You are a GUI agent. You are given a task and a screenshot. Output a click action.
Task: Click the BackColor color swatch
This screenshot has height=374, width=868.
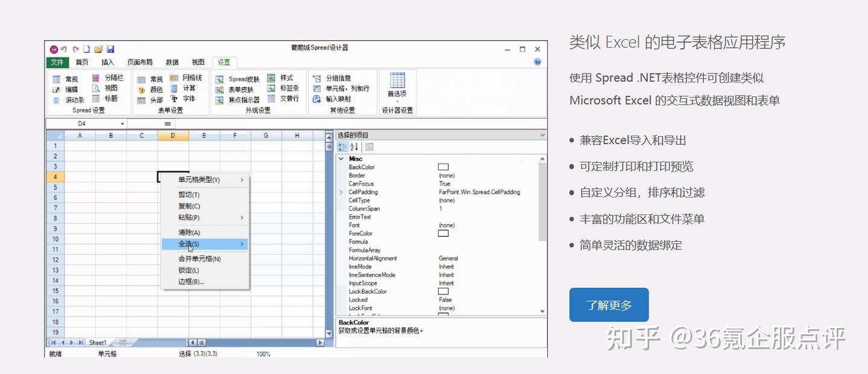pyautogui.click(x=443, y=167)
